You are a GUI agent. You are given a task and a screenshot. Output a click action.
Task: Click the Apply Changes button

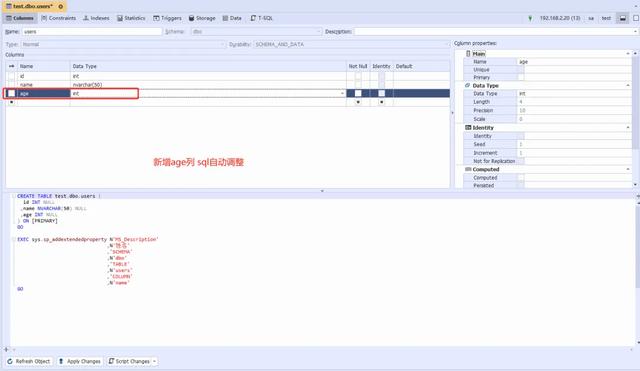(x=79, y=361)
